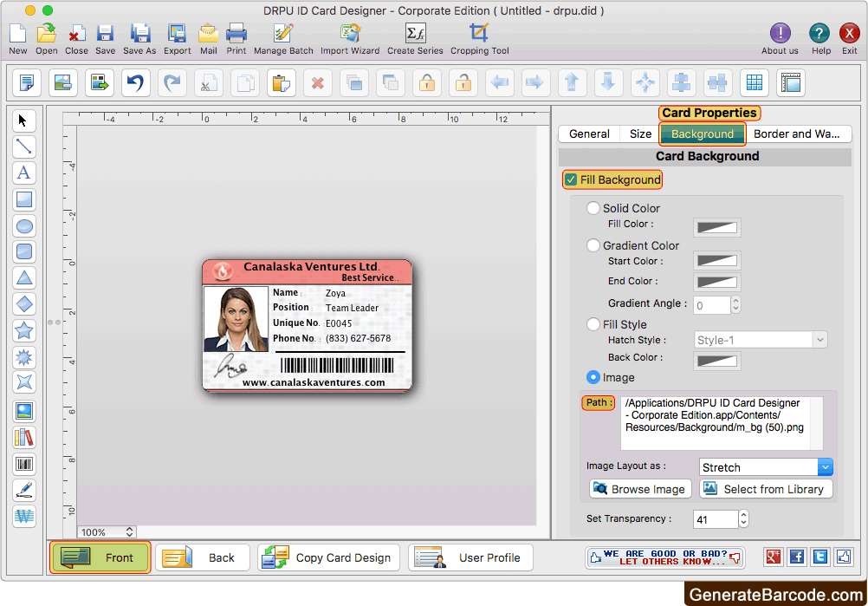Open the Twitter share icon

(x=820, y=556)
